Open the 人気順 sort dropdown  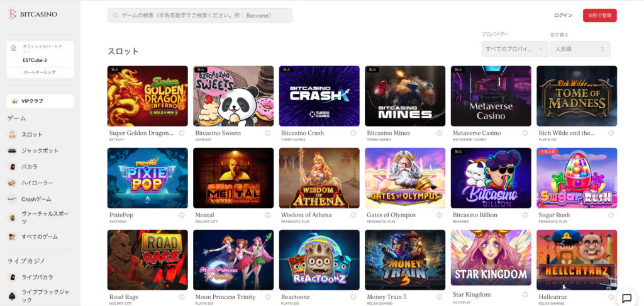[x=580, y=49]
